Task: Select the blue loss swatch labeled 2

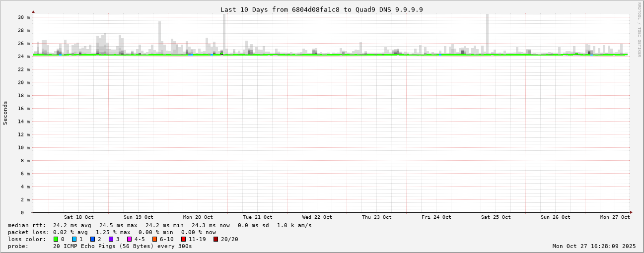Action: [x=92, y=239]
